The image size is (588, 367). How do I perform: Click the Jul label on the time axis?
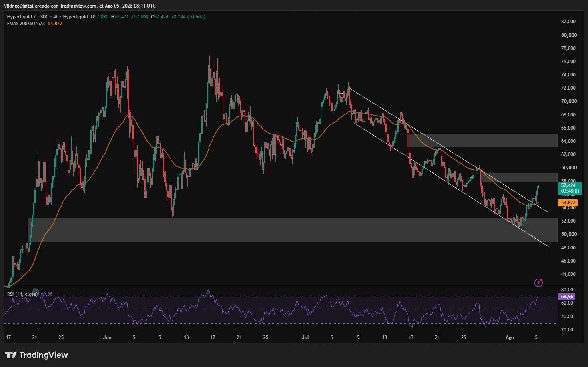(x=305, y=337)
